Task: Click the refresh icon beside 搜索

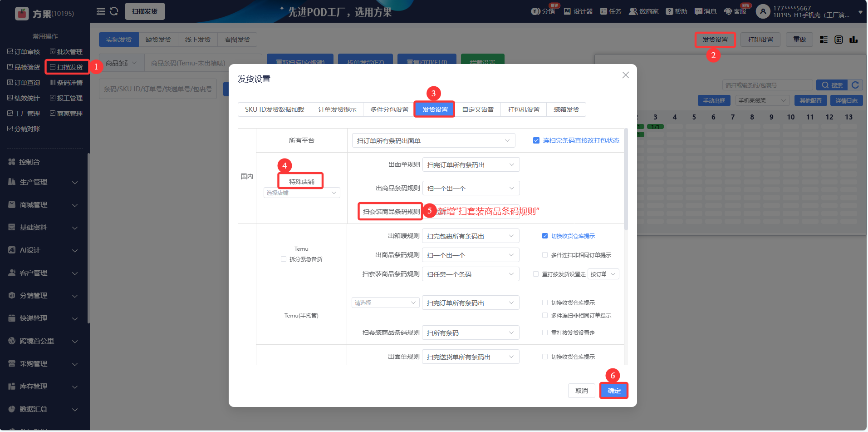Action: click(855, 85)
